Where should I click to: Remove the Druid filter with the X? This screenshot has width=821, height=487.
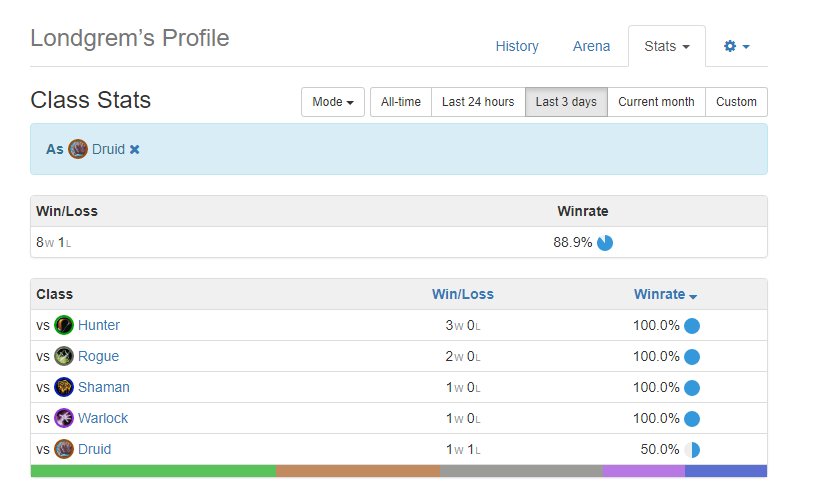135,149
